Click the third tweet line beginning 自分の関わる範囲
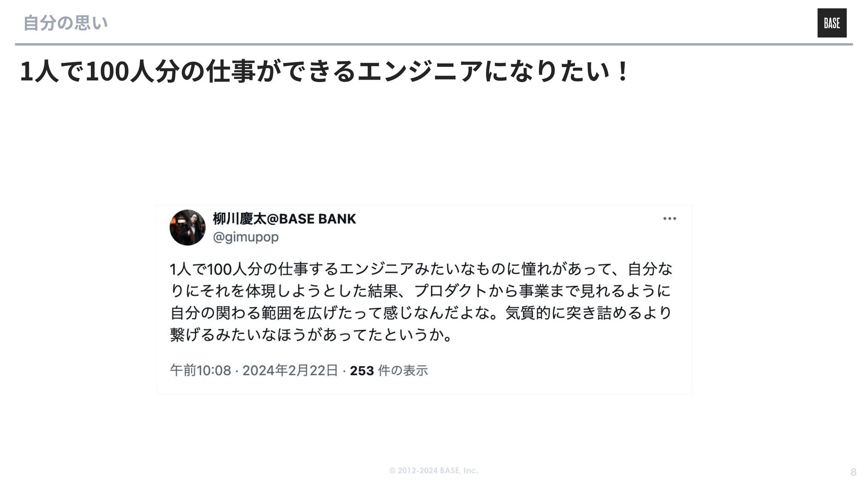868x488 pixels. pyautogui.click(x=421, y=313)
